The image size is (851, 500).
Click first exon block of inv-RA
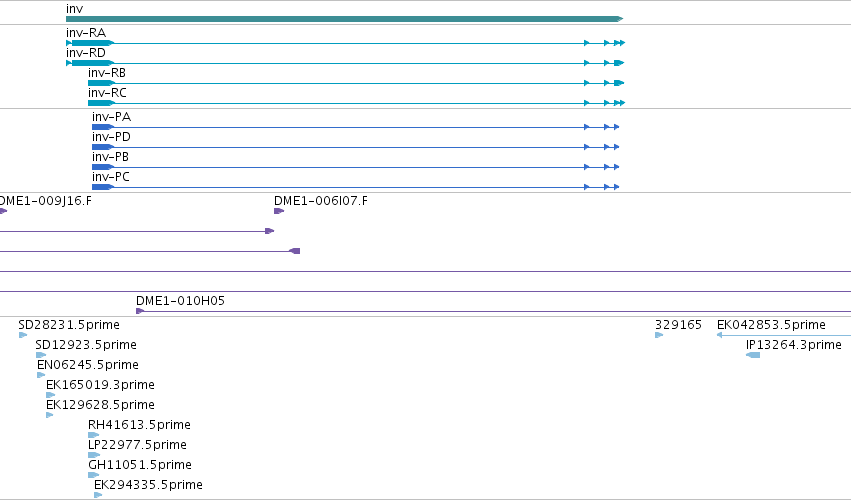(x=93, y=43)
